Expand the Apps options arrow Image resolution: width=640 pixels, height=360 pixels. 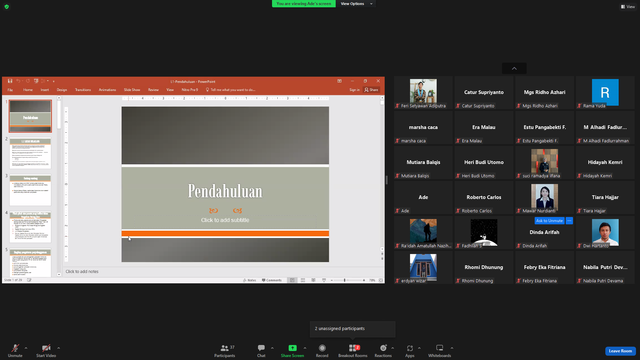click(419, 348)
